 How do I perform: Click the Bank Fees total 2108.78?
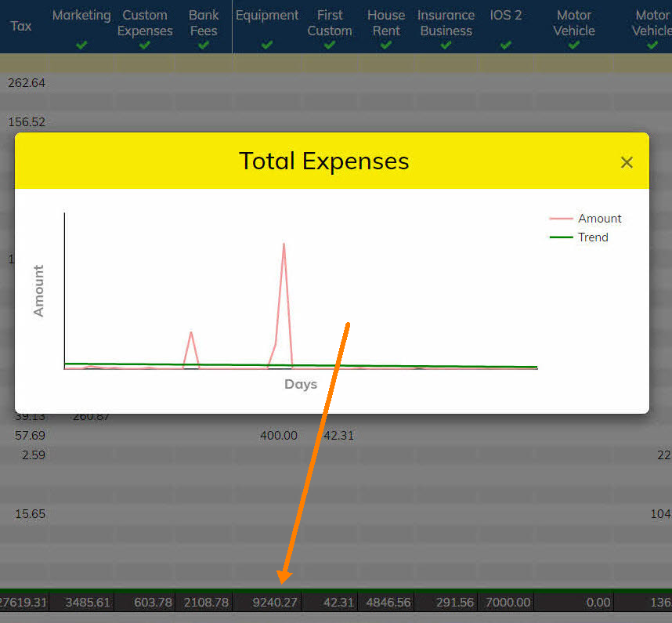[x=204, y=603]
